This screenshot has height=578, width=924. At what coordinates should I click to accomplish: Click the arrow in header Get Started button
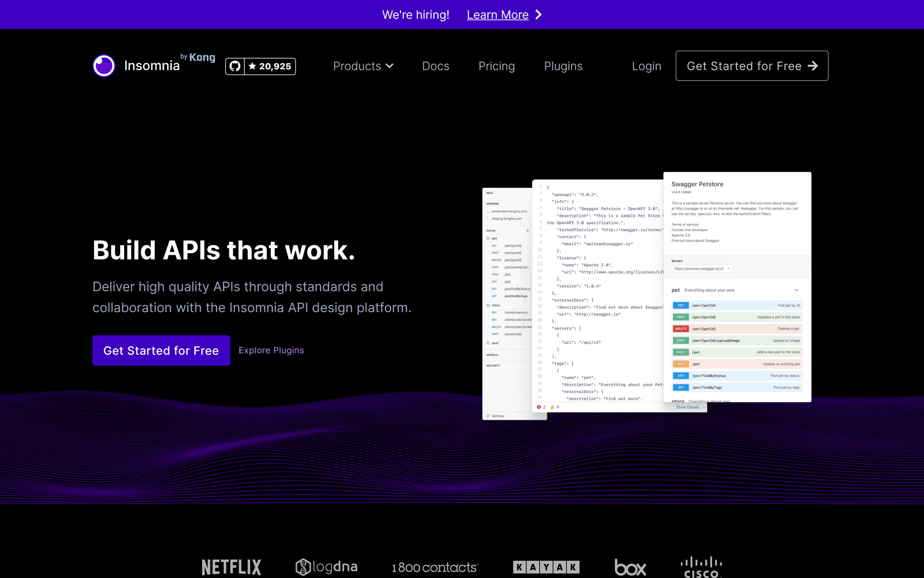point(812,66)
